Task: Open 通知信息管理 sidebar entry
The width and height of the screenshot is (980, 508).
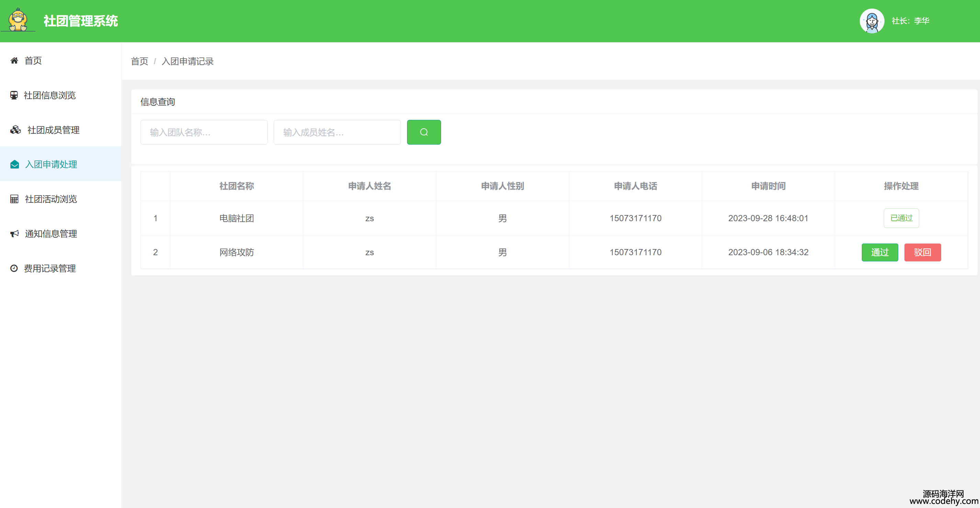Action: (60, 234)
